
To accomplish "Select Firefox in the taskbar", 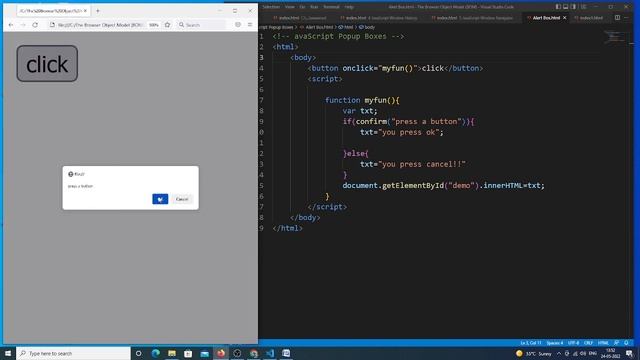I will click(221, 353).
